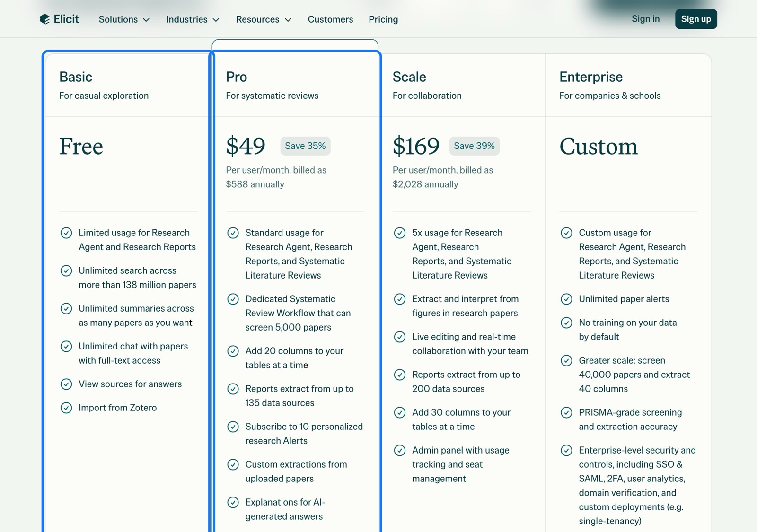
Task: Click 'billed as $2,028 annually' text
Action: [443, 177]
